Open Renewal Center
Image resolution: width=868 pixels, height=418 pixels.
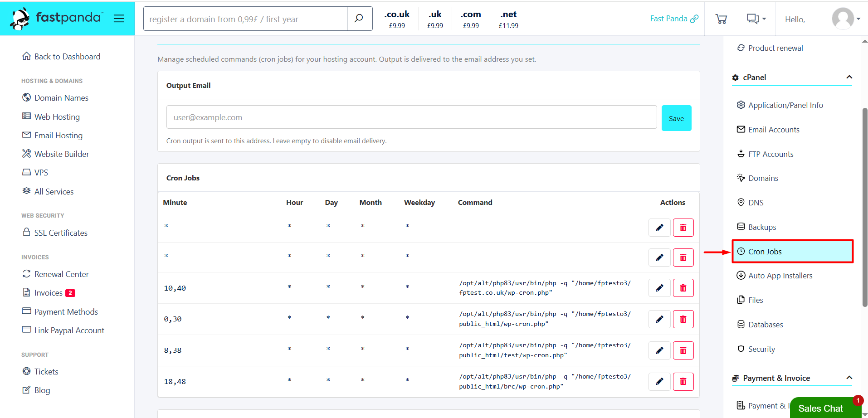(x=55, y=274)
